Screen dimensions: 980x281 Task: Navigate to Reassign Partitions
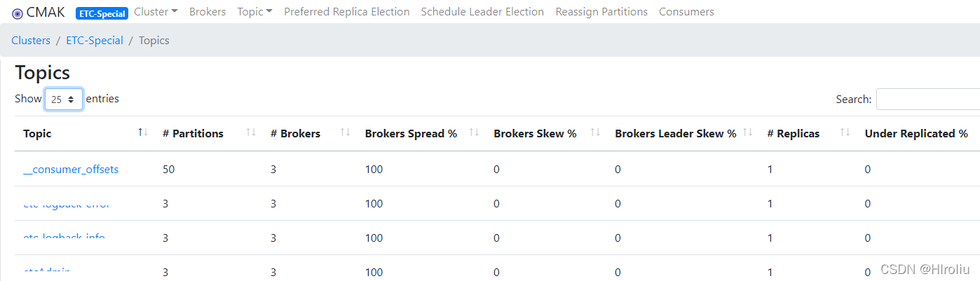pos(601,12)
